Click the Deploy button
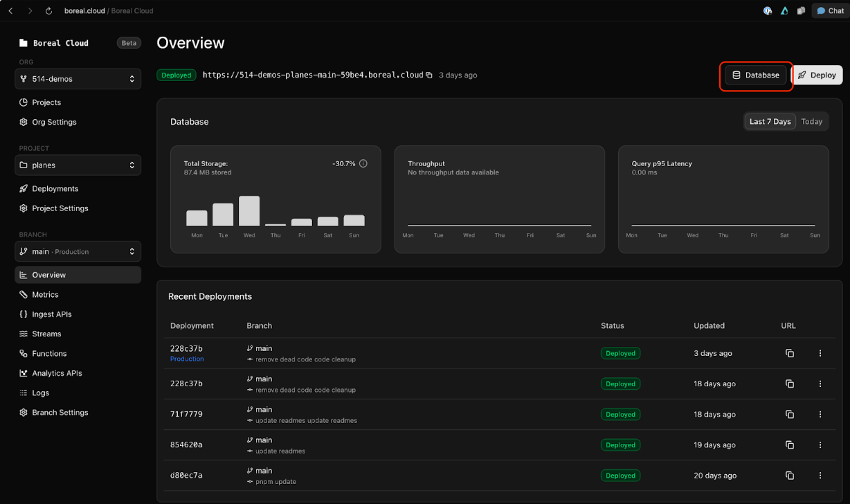The height and width of the screenshot is (504, 850). coord(817,75)
